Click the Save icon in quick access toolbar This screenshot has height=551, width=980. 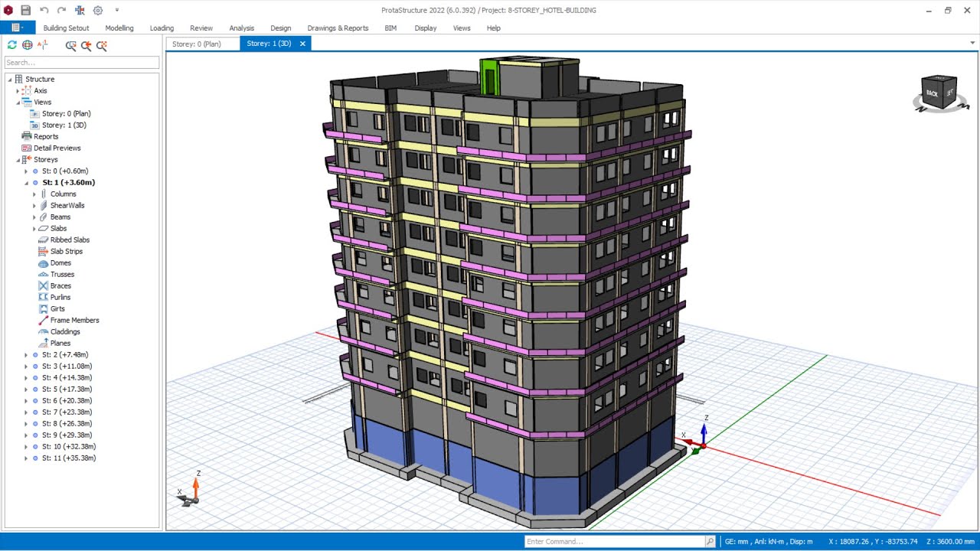pos(25,10)
